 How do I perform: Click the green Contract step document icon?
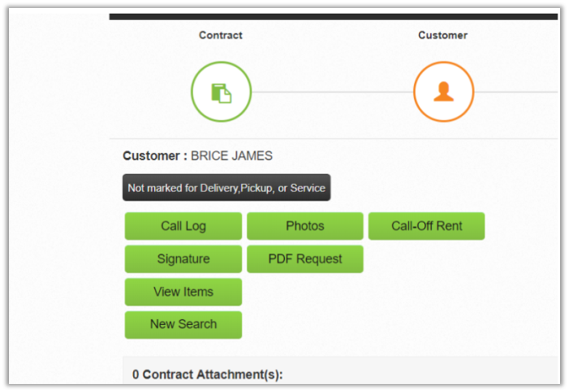tap(221, 92)
